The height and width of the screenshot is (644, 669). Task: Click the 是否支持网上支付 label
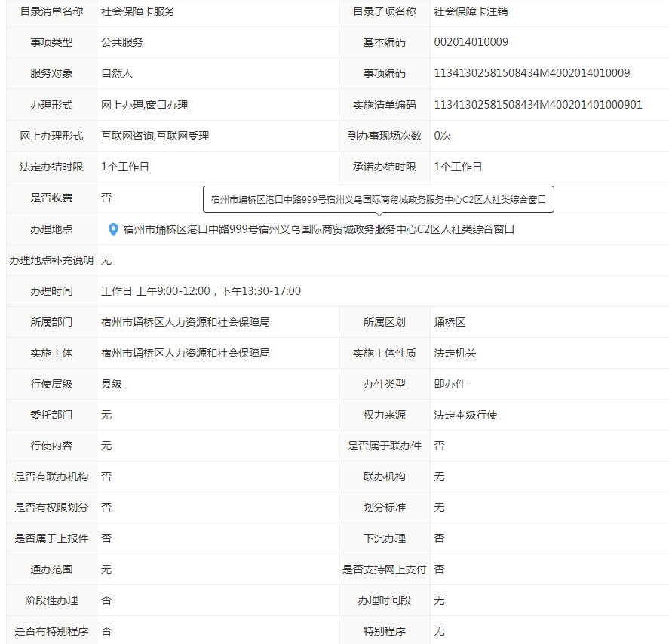(x=384, y=569)
